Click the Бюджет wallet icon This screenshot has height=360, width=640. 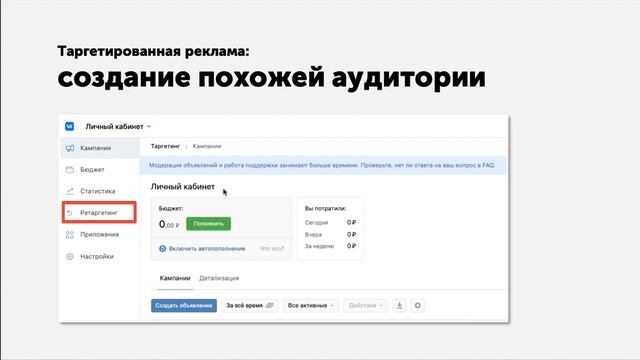click(70, 170)
